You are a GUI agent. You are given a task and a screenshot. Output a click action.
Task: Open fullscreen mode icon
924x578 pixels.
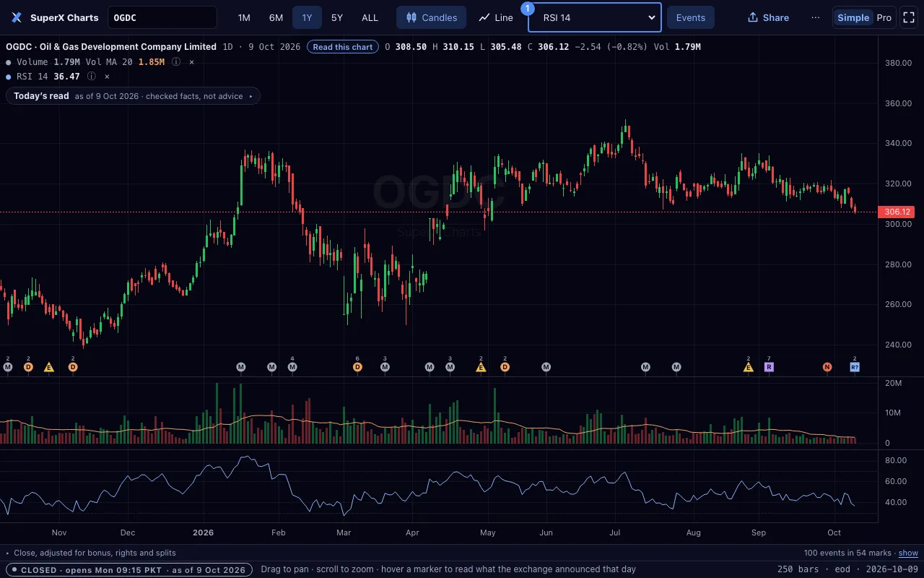(908, 17)
